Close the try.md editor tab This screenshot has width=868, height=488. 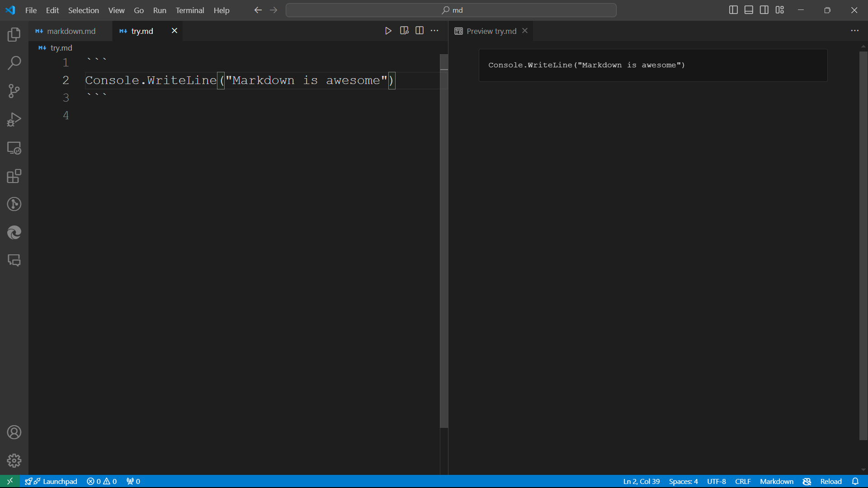(175, 31)
